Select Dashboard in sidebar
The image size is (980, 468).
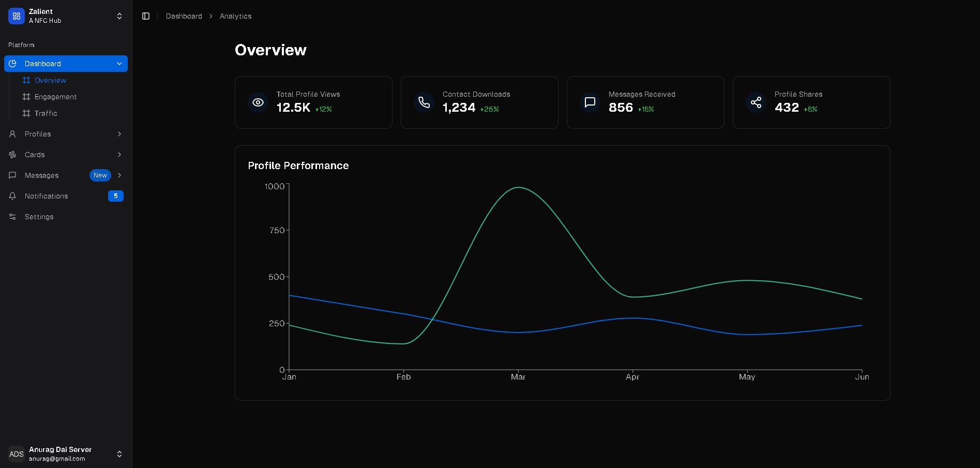tap(66, 64)
